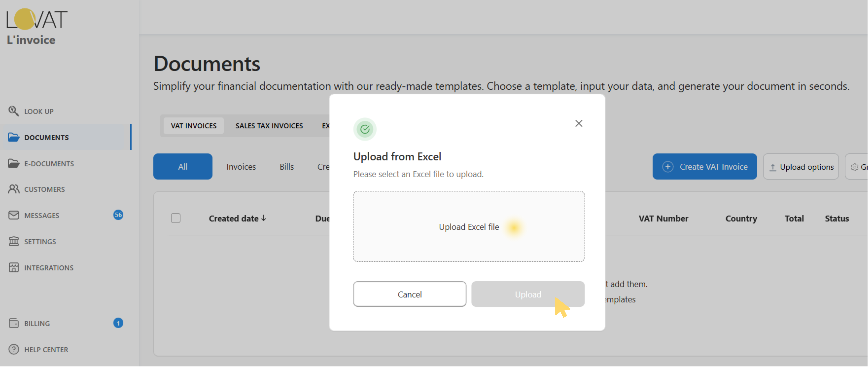Viewport: 868px width, 367px height.
Task: Tick the select-all checkbox in table header
Action: point(176,218)
